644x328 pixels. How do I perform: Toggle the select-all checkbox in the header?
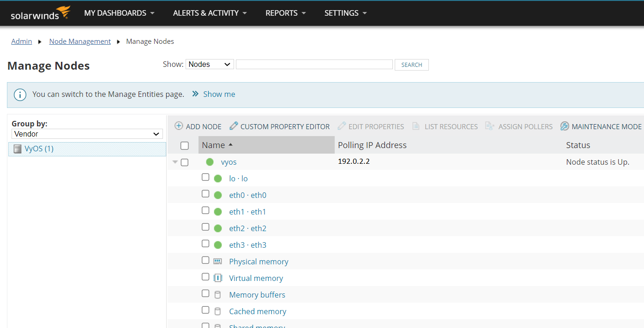[185, 146]
